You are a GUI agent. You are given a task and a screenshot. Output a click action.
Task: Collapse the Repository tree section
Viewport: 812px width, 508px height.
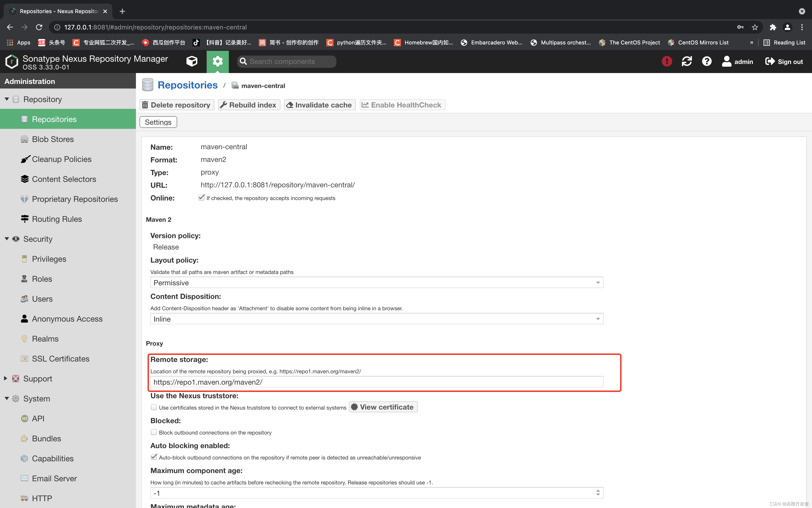coord(7,99)
